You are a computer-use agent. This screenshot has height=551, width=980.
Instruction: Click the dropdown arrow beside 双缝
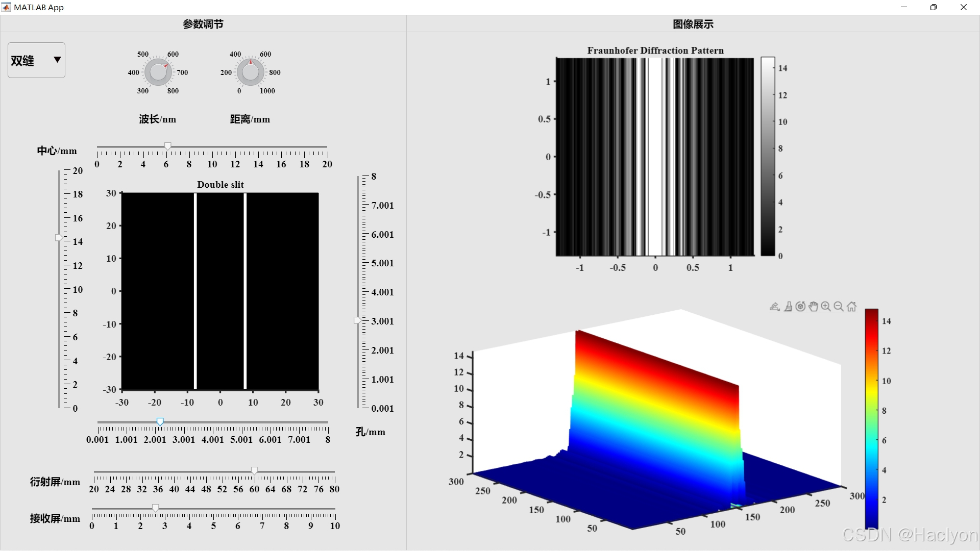pos(58,60)
